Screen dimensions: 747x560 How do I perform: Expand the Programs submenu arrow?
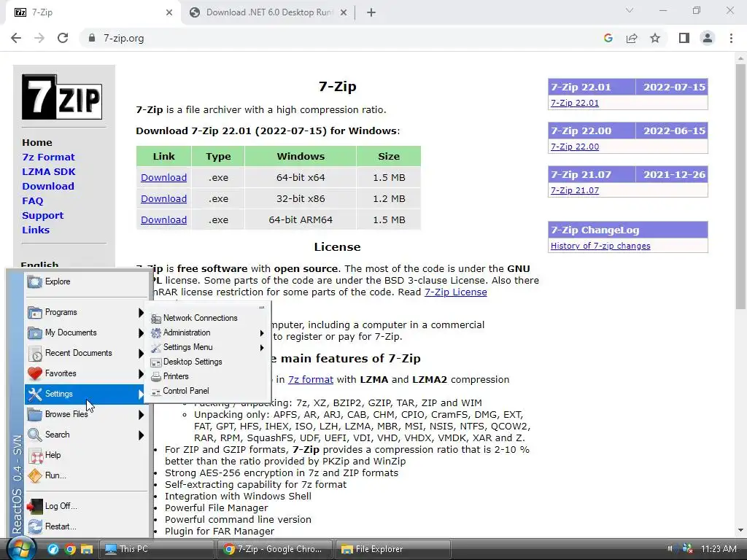pyautogui.click(x=141, y=312)
